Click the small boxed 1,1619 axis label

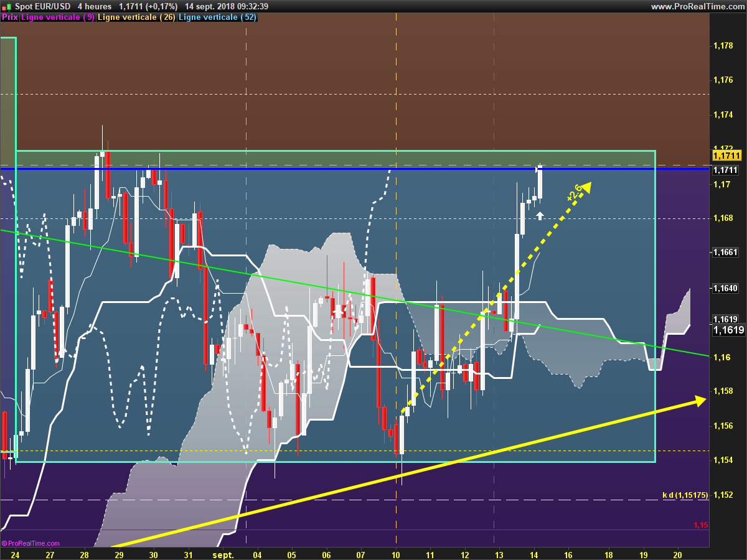[x=725, y=319]
